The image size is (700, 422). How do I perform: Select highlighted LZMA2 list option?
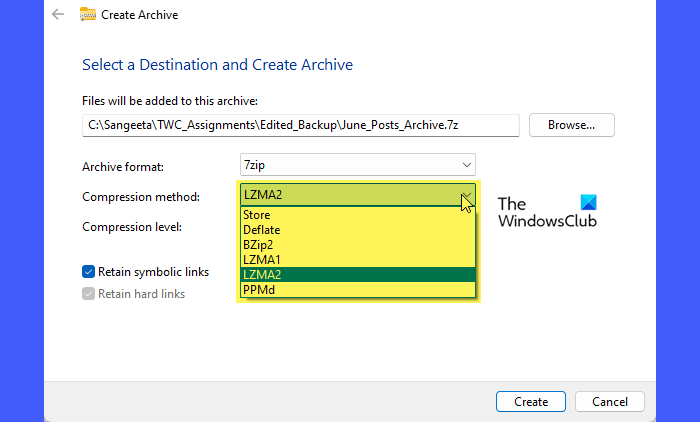pos(358,275)
